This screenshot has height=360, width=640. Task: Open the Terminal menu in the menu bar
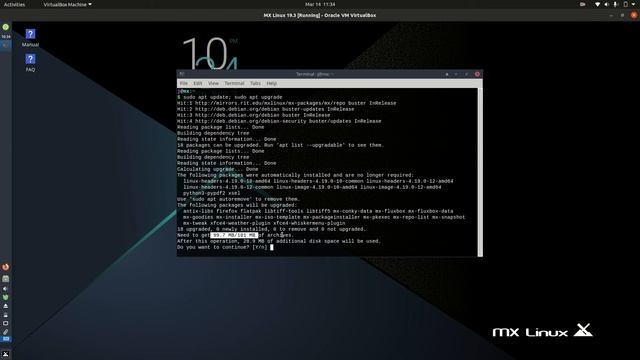pyautogui.click(x=234, y=83)
